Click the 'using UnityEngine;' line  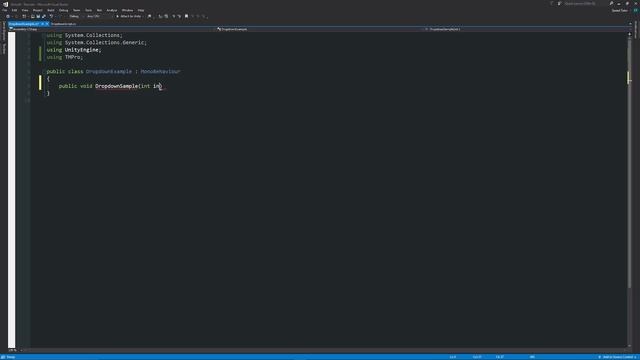(73, 50)
